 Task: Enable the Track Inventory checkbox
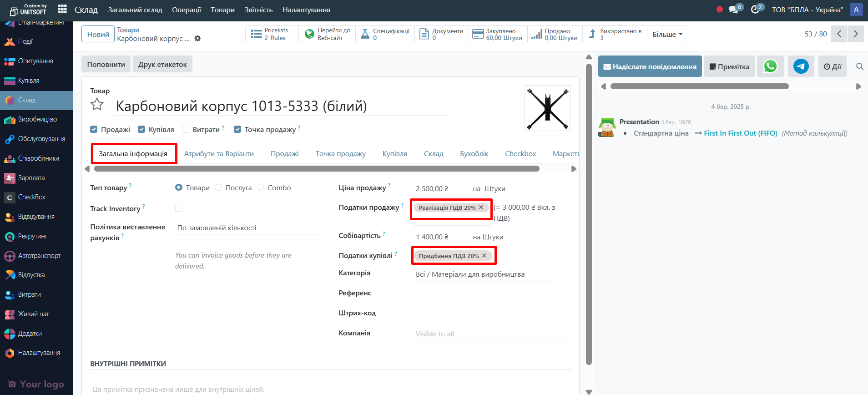point(179,208)
